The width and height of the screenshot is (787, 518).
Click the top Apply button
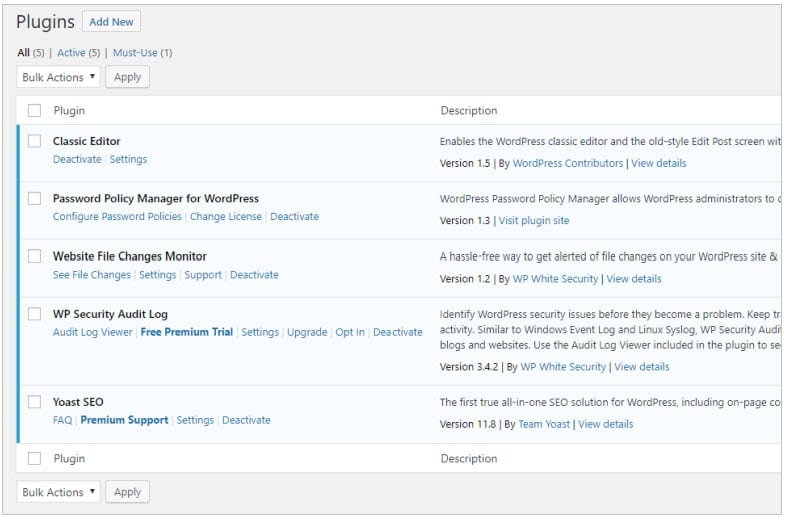point(127,77)
